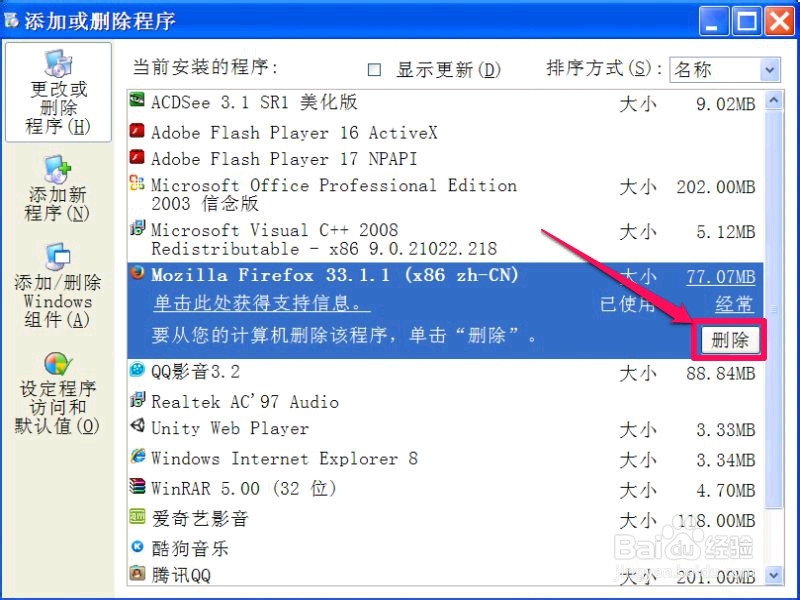Click the title bar window icon
The height and width of the screenshot is (600, 800).
pos(11,21)
